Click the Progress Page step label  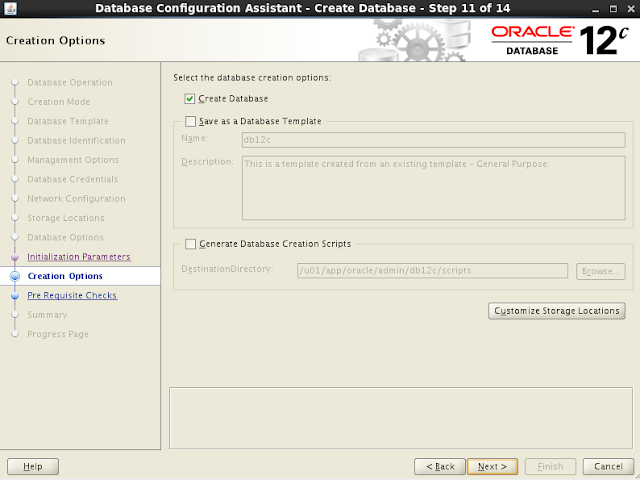pyautogui.click(x=58, y=334)
